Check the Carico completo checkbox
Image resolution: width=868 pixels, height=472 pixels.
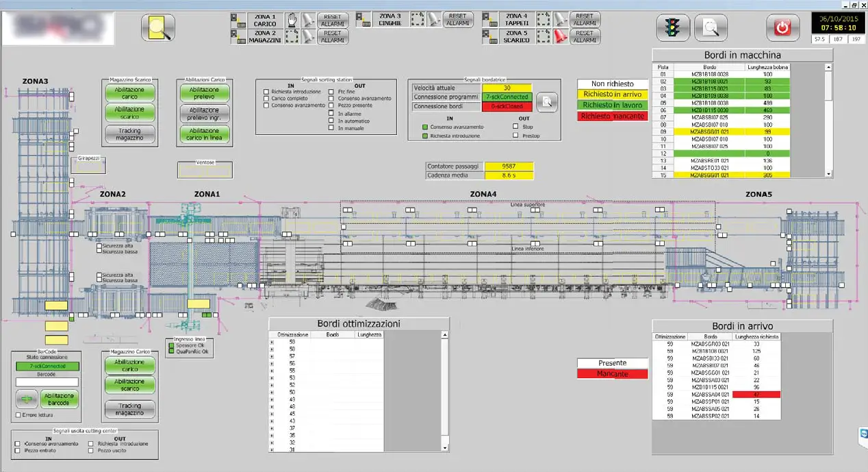click(266, 99)
